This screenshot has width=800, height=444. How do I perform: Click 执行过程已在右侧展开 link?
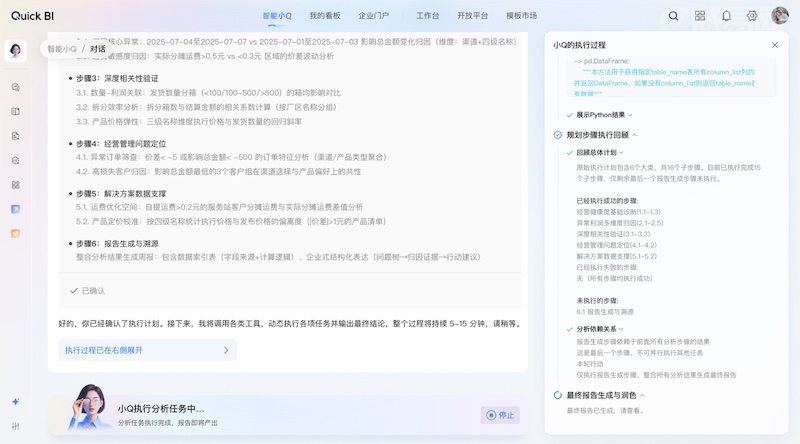[x=147, y=350]
